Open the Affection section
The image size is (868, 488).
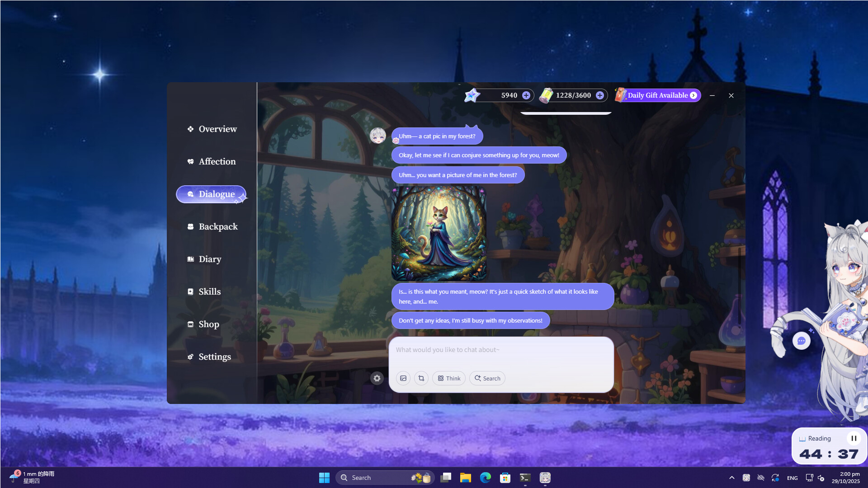[217, 161]
